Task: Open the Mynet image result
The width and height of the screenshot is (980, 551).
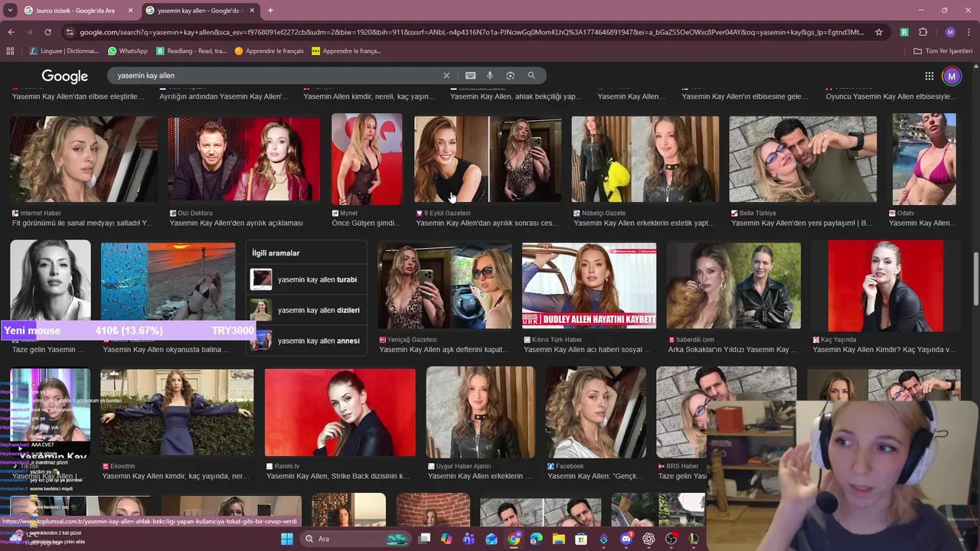Action: [x=367, y=159]
